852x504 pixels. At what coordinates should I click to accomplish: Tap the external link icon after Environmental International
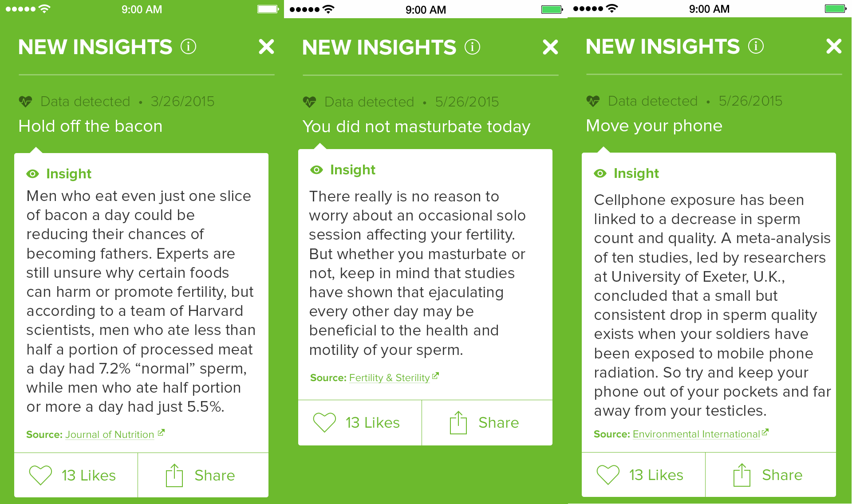[765, 432]
